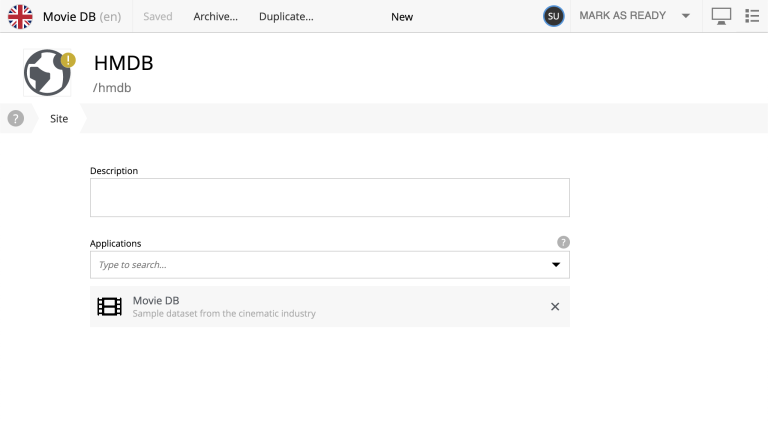Viewport: 768px width, 423px height.
Task: Remove the Movie DB application
Action: tap(555, 306)
